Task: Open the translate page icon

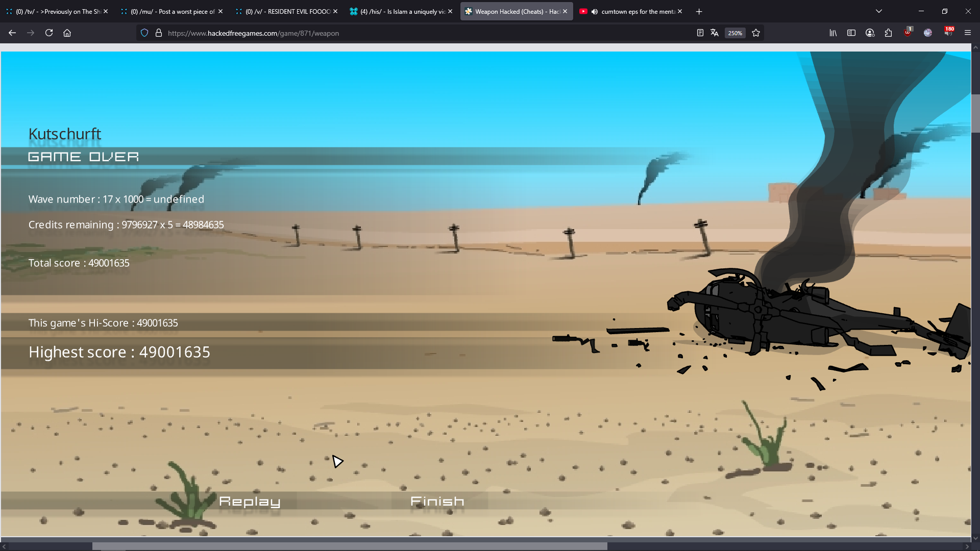Action: (x=715, y=33)
